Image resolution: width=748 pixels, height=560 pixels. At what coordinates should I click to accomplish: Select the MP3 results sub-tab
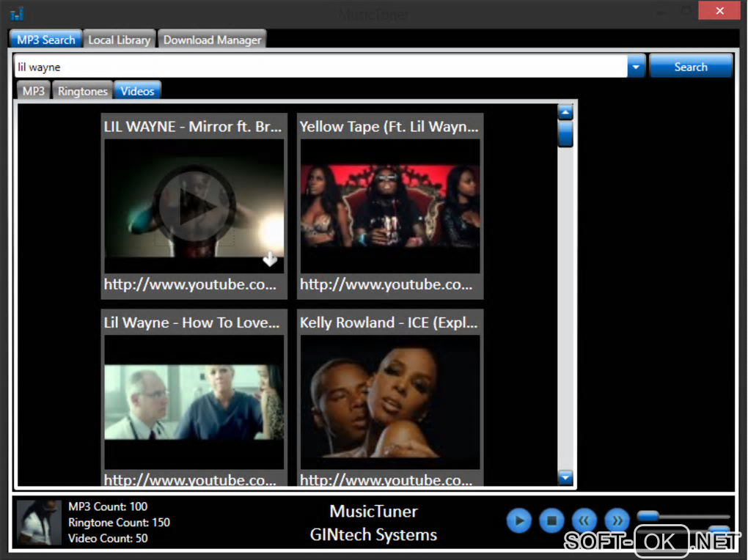pos(34,91)
